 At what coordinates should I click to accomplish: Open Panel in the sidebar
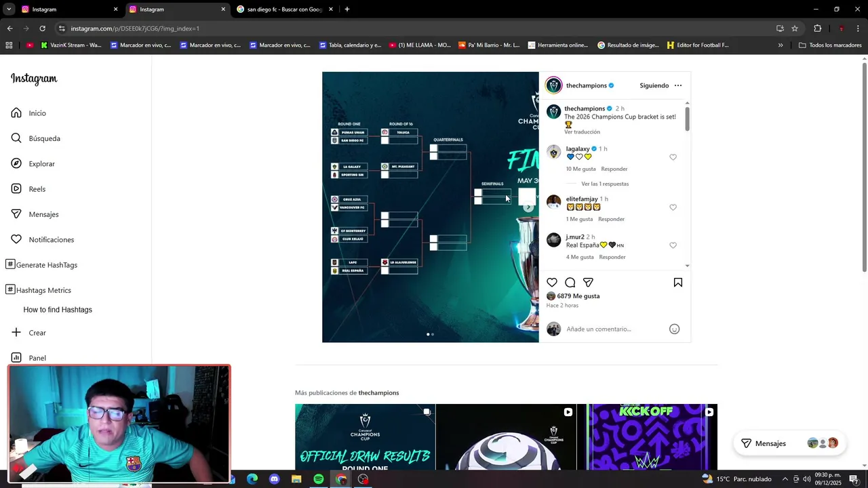click(28, 358)
